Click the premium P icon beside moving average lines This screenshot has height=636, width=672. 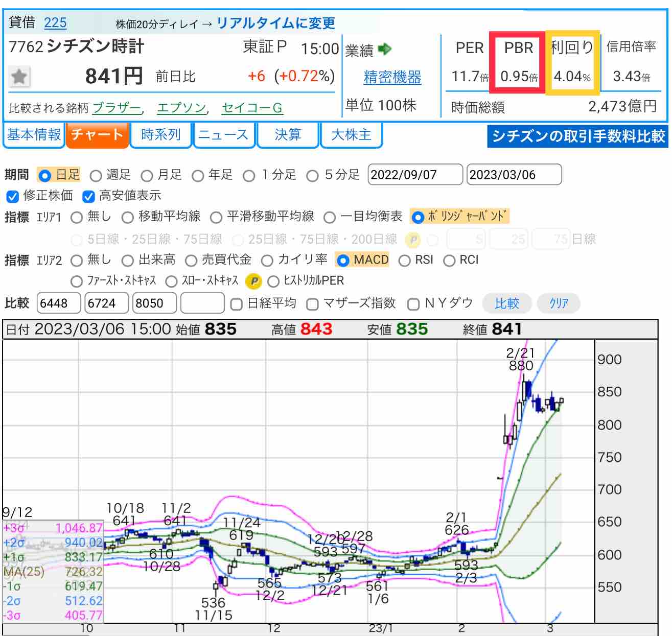[x=412, y=239]
